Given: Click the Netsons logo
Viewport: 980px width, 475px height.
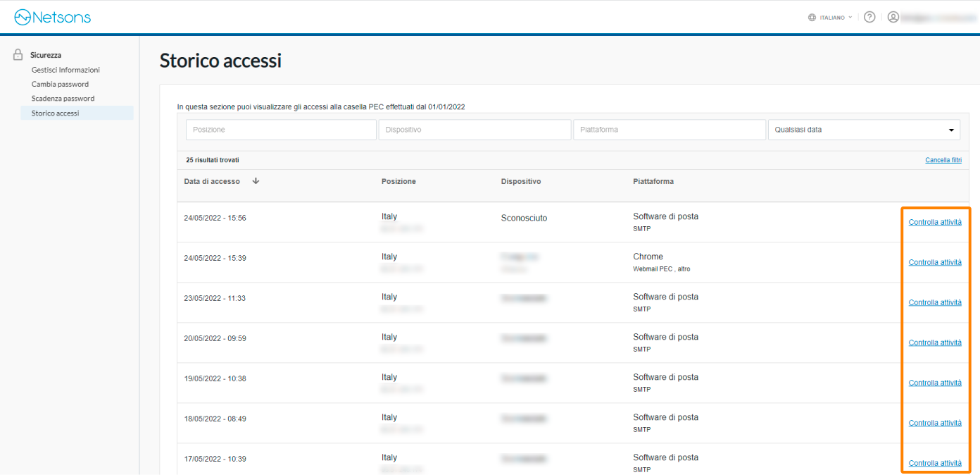Looking at the screenshot, I should 53,17.
